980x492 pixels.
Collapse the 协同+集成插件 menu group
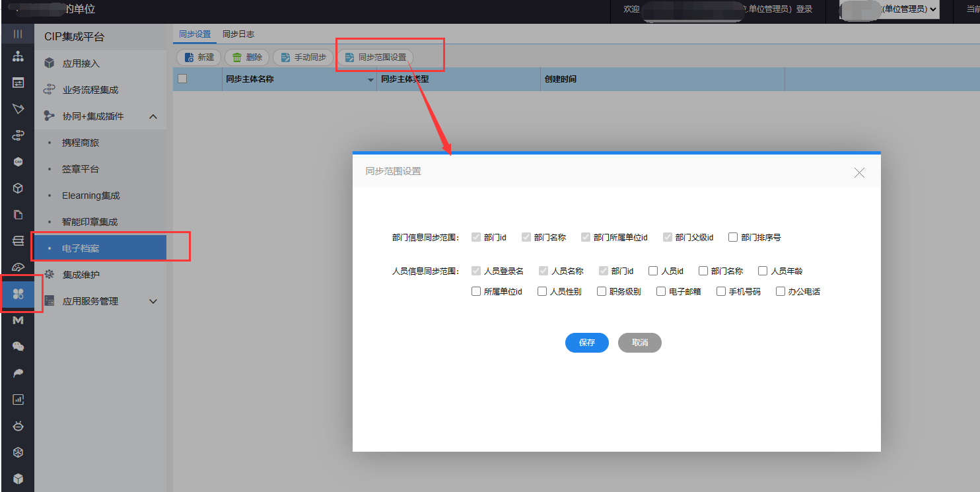(x=153, y=116)
